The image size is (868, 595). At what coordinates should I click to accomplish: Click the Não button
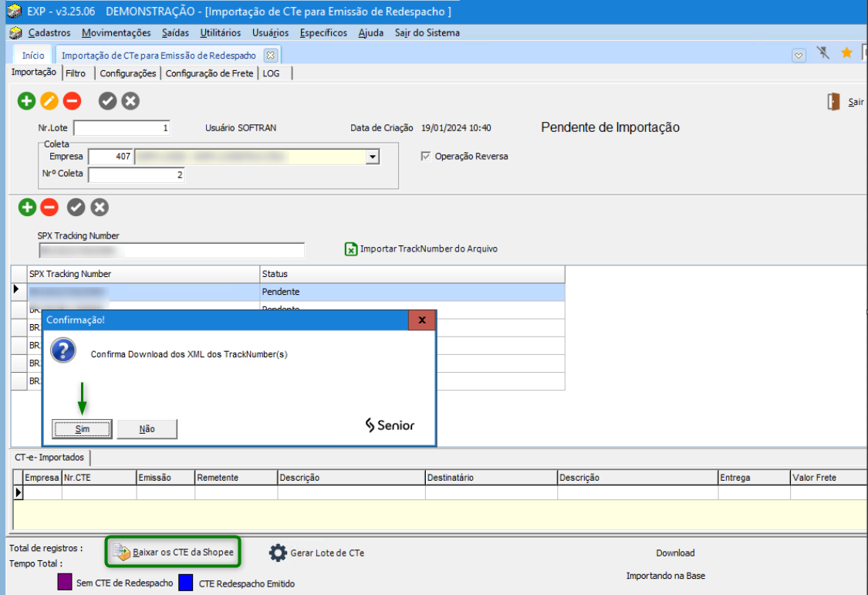147,429
